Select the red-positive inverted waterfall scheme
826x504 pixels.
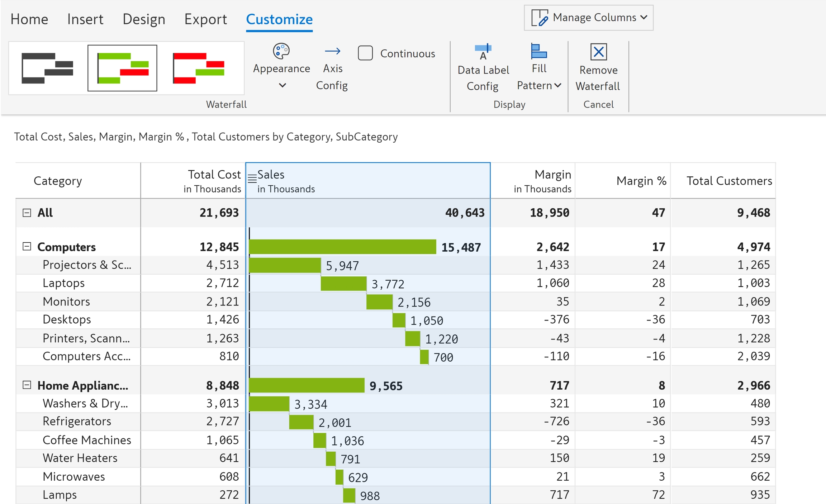point(198,68)
